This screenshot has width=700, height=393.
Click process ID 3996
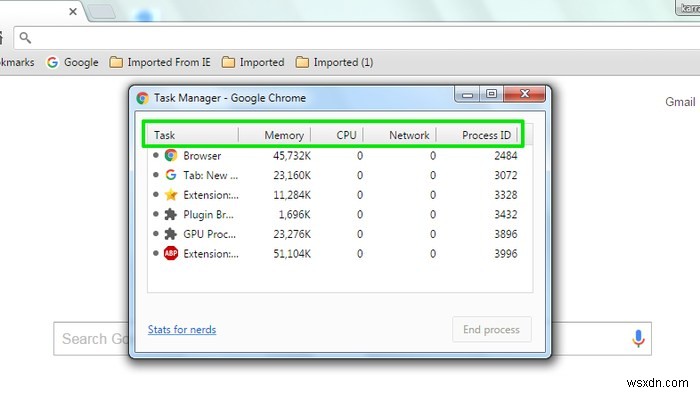tap(506, 254)
